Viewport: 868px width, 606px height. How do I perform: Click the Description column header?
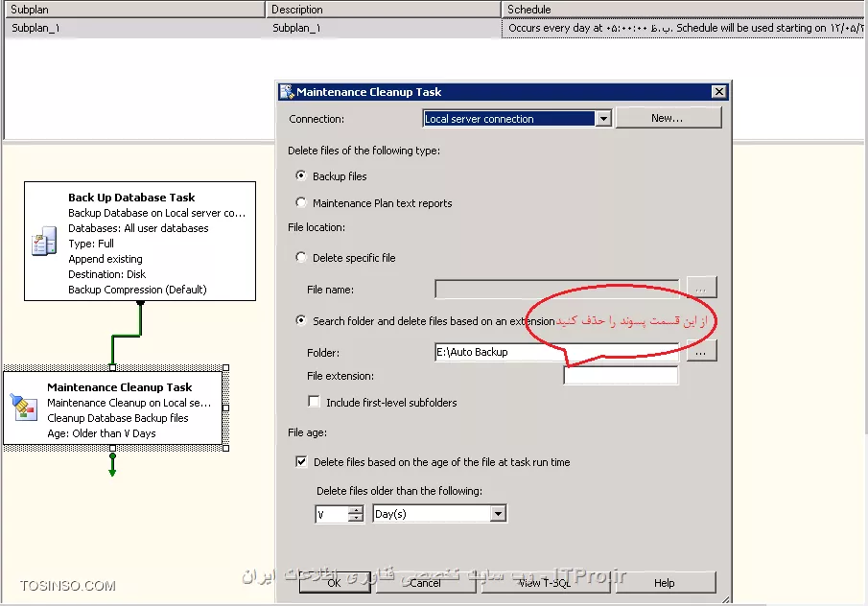click(383, 10)
